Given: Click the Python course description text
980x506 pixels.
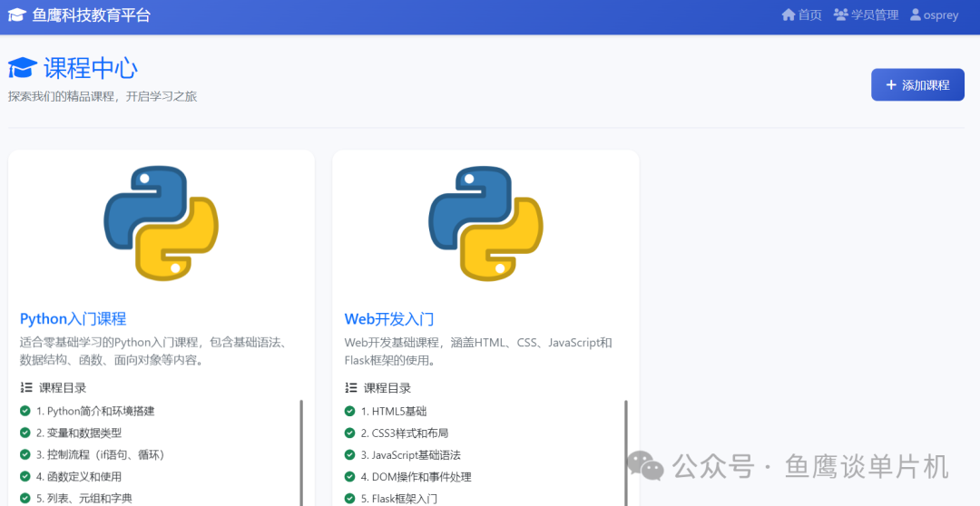Looking at the screenshot, I should pyautogui.click(x=153, y=351).
